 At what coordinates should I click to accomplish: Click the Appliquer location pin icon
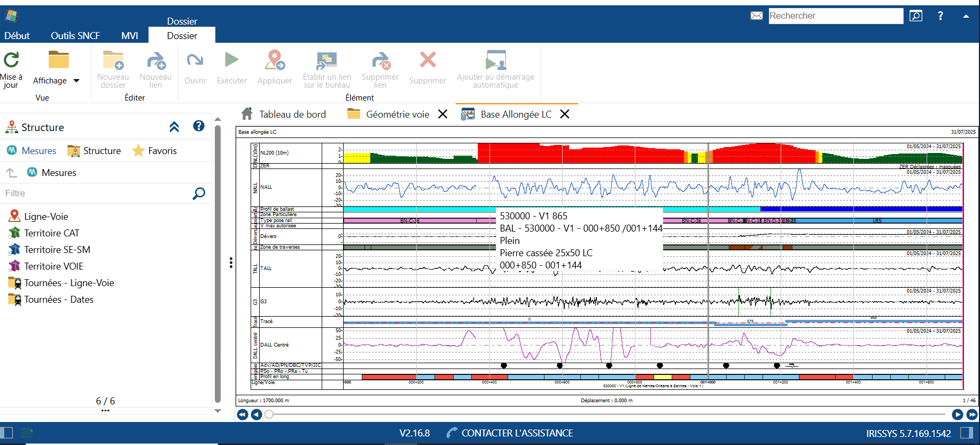pos(275,60)
